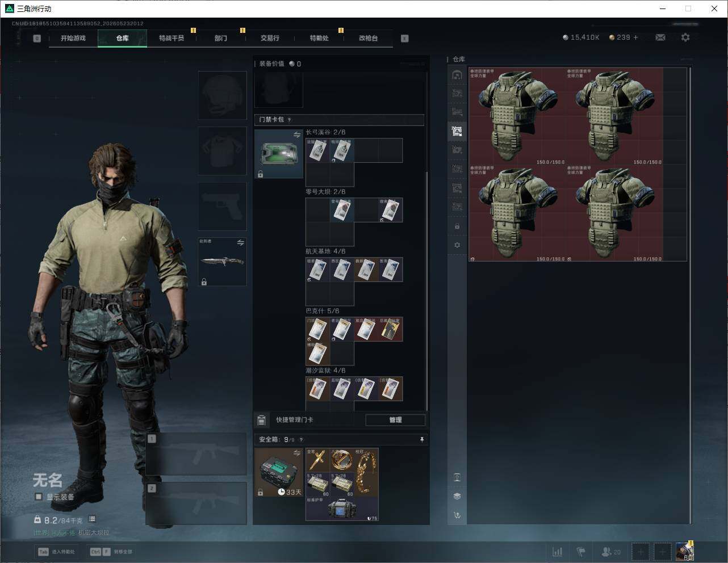Click the plus button beside 239 currency
This screenshot has height=563, width=728.
pyautogui.click(x=636, y=37)
